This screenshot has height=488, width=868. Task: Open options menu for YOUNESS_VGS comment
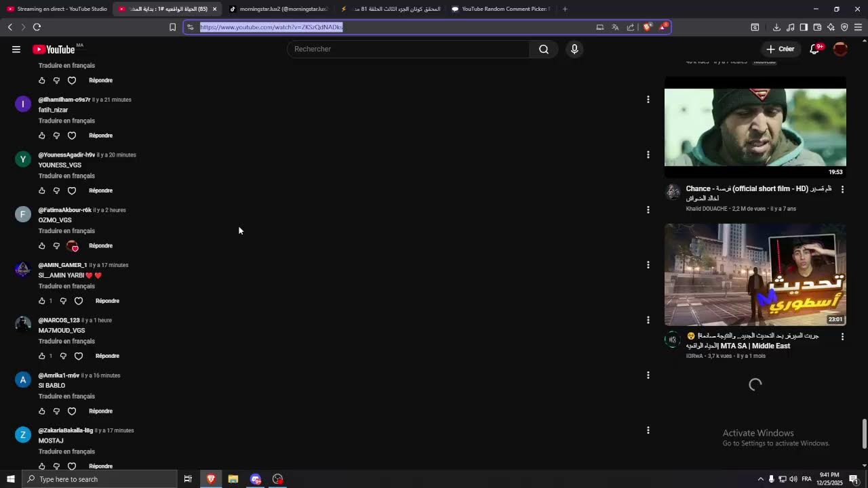(x=648, y=155)
